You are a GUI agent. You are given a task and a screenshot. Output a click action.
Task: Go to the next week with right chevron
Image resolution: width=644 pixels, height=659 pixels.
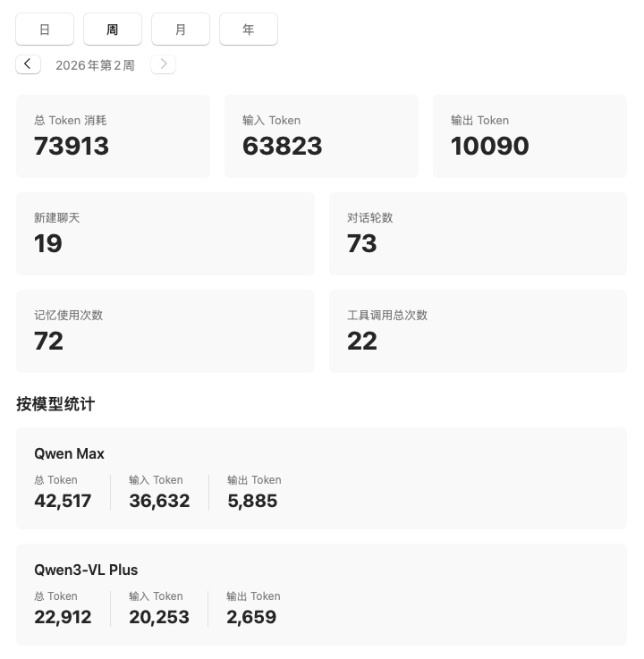(163, 64)
